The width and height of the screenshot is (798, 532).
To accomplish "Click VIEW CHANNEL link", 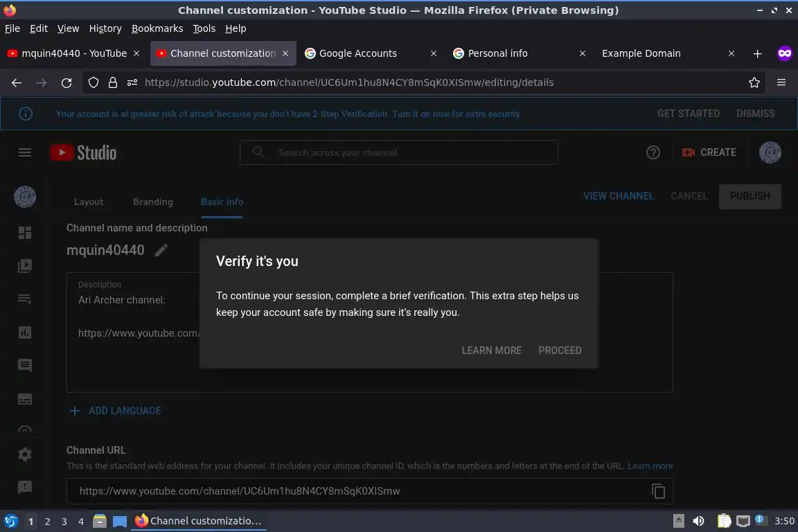I will [618, 196].
